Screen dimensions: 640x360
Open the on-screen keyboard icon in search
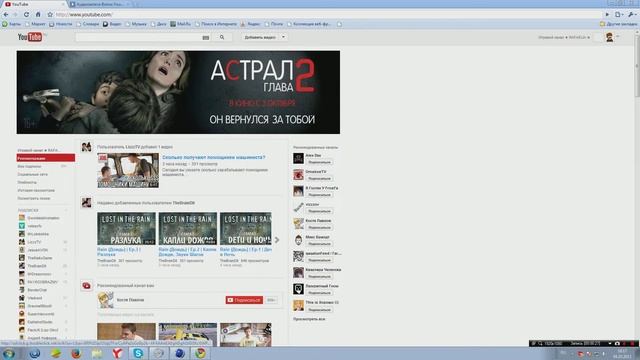point(206,38)
